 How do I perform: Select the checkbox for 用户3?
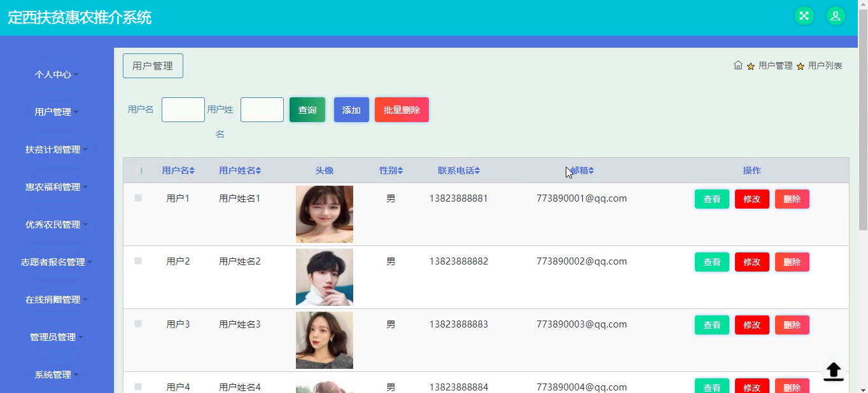click(x=138, y=324)
